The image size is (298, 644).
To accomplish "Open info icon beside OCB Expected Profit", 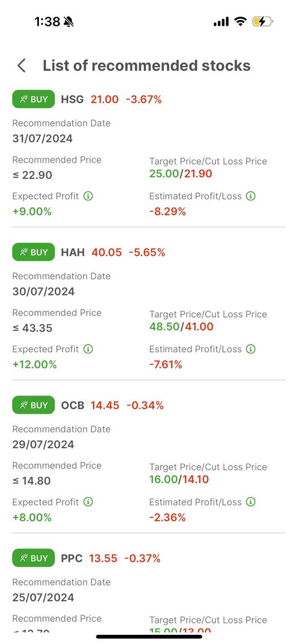I will tap(88, 502).
